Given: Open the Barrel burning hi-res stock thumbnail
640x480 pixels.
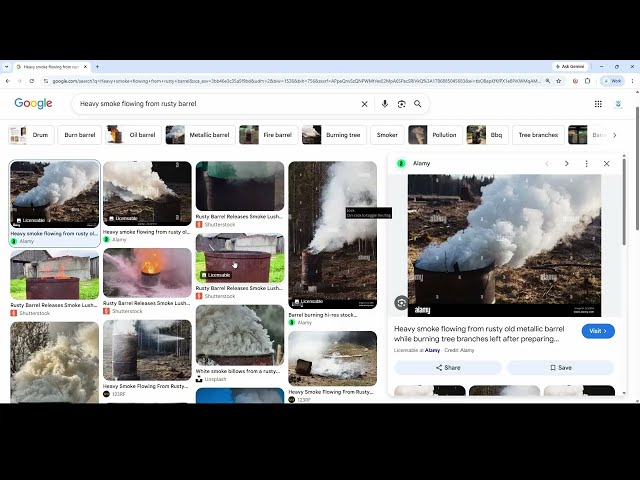Looking at the screenshot, I should (x=332, y=235).
